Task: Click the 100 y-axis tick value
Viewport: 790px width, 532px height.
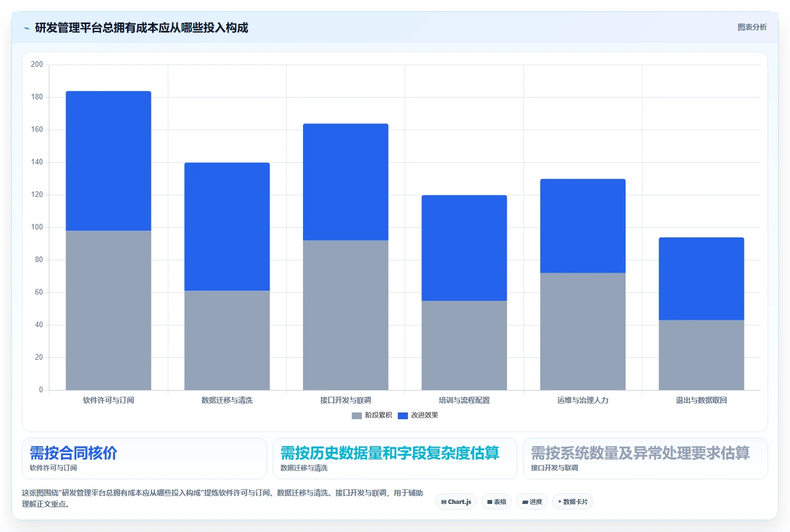Action: coord(37,227)
